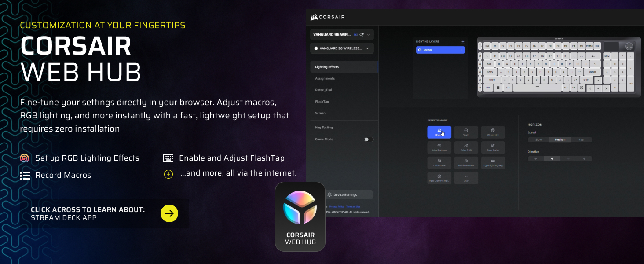Click the 'Record Macros' text

[63, 175]
